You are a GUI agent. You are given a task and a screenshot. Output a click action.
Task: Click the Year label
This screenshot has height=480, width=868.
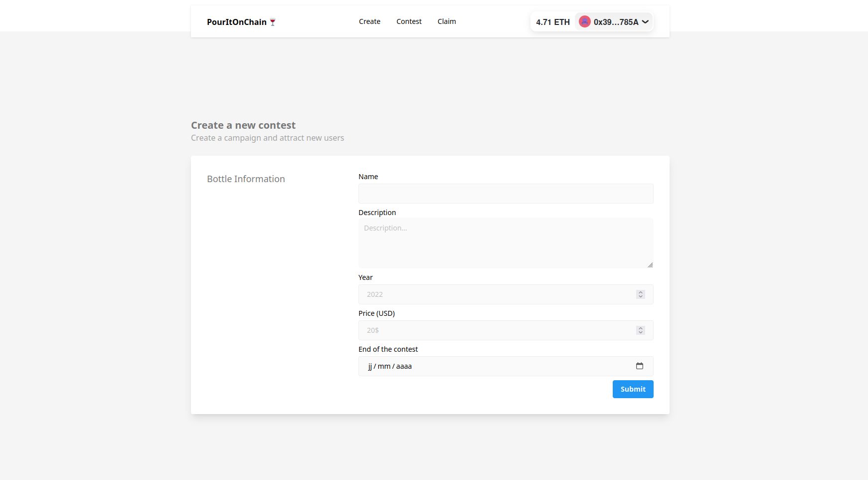(x=365, y=277)
